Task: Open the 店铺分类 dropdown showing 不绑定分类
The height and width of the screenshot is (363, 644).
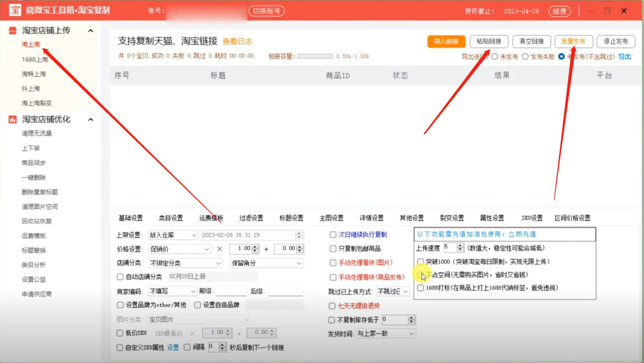Action: click(185, 263)
